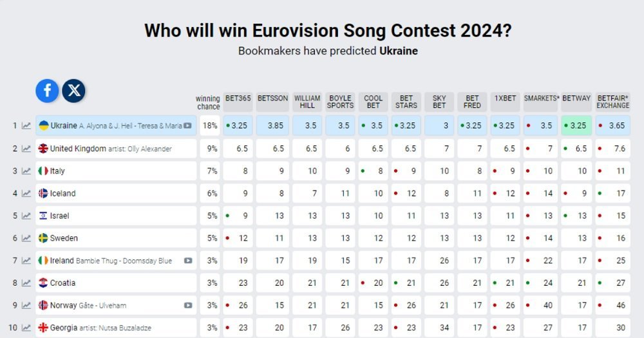The image size is (644, 338).
Task: Select the SMARKETS column header
Action: click(x=541, y=102)
